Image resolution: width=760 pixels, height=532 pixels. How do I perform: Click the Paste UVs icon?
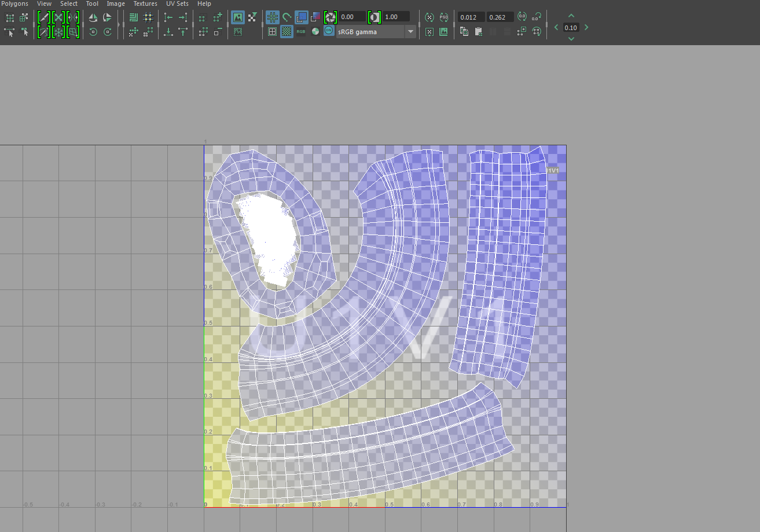coord(479,32)
